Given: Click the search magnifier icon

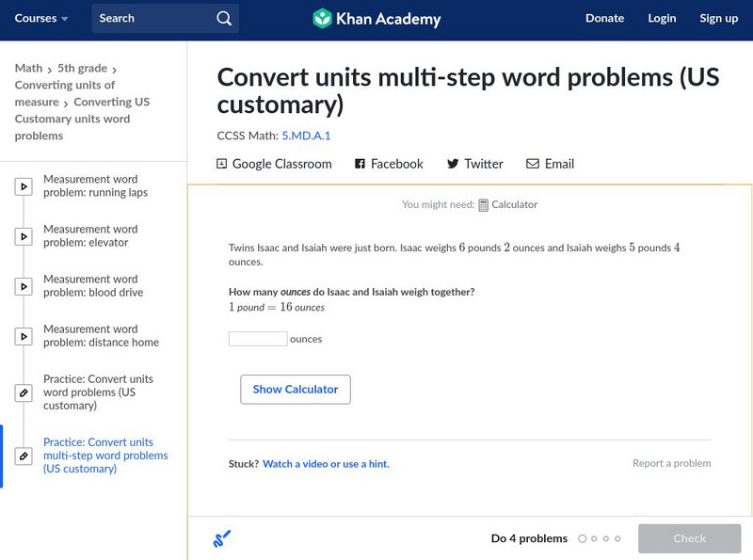Looking at the screenshot, I should click(x=223, y=18).
